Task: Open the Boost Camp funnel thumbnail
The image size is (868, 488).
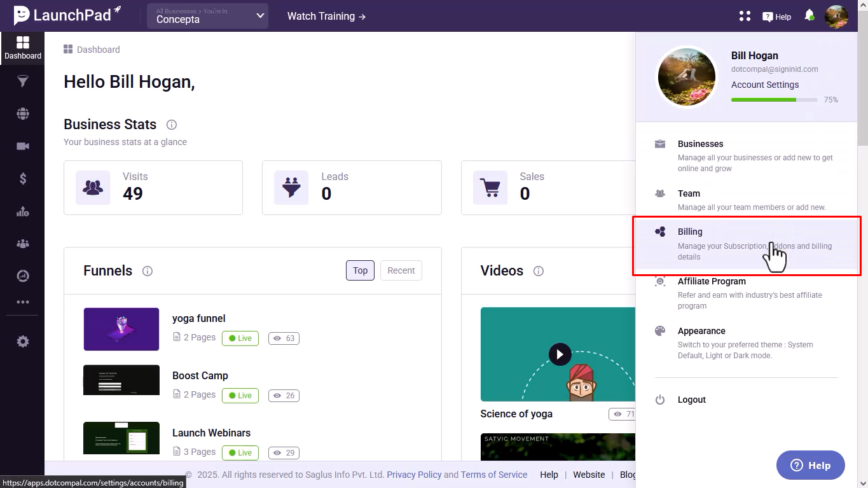Action: coord(121,380)
